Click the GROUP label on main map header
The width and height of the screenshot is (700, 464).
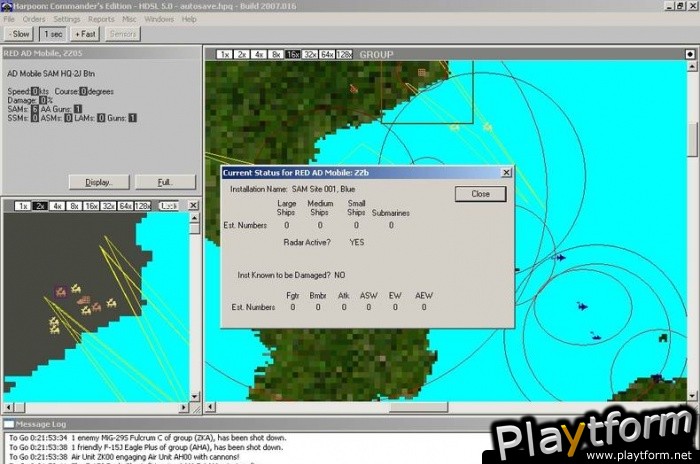tap(376, 54)
